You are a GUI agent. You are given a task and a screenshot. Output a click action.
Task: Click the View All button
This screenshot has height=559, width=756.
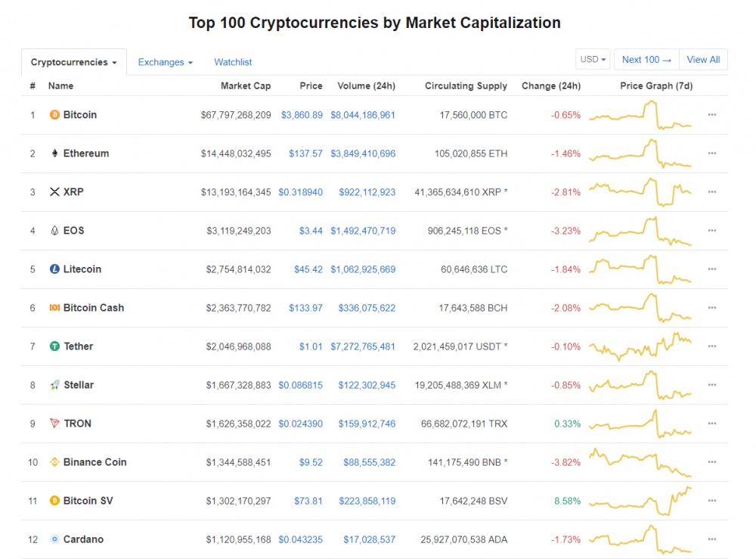[x=703, y=59]
